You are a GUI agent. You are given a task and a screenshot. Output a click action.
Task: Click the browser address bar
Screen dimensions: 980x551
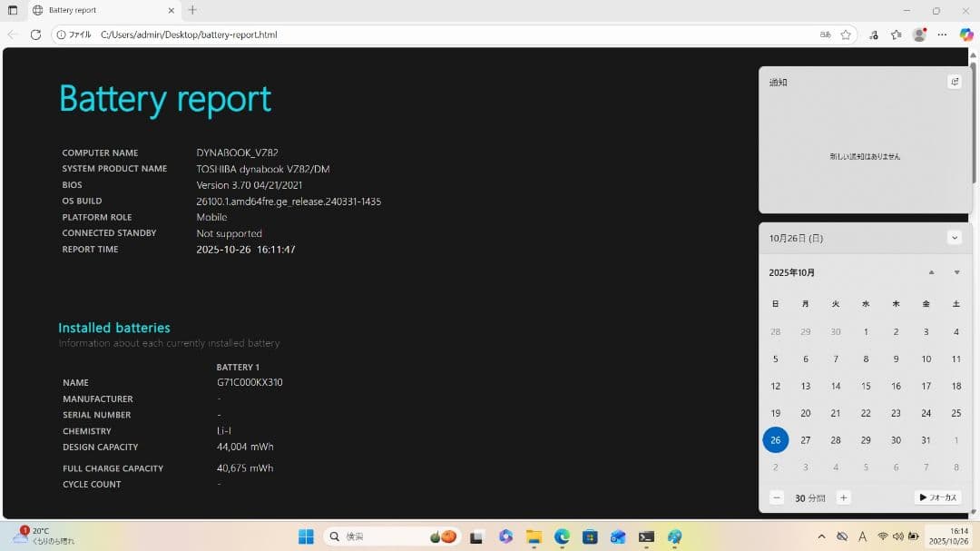(363, 34)
